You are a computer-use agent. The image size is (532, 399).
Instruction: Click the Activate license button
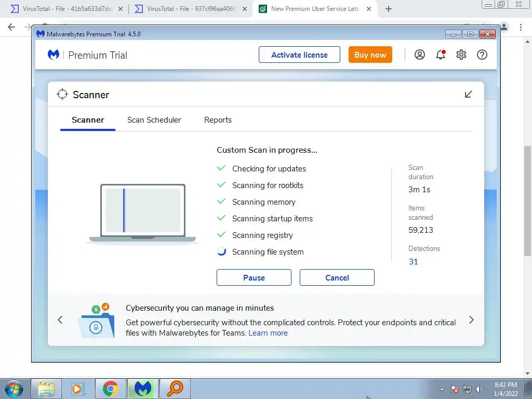299,55
